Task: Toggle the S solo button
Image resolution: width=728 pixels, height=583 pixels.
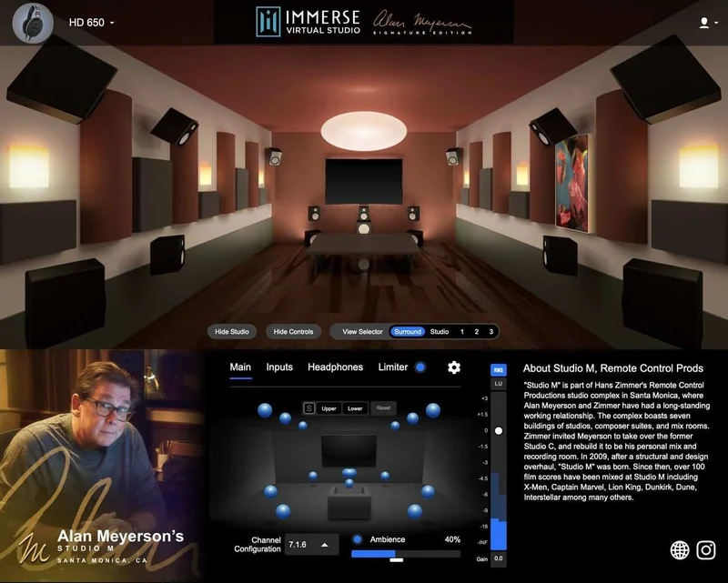Action: pyautogui.click(x=309, y=408)
